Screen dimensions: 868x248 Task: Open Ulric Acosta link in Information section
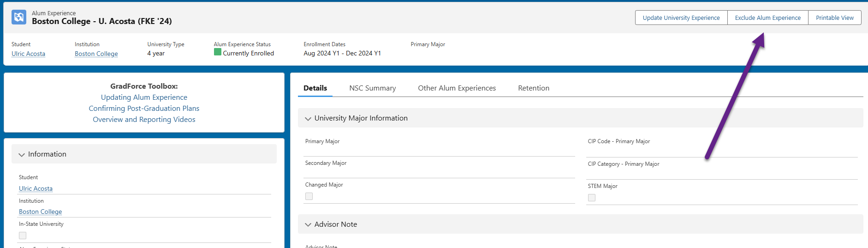click(36, 188)
